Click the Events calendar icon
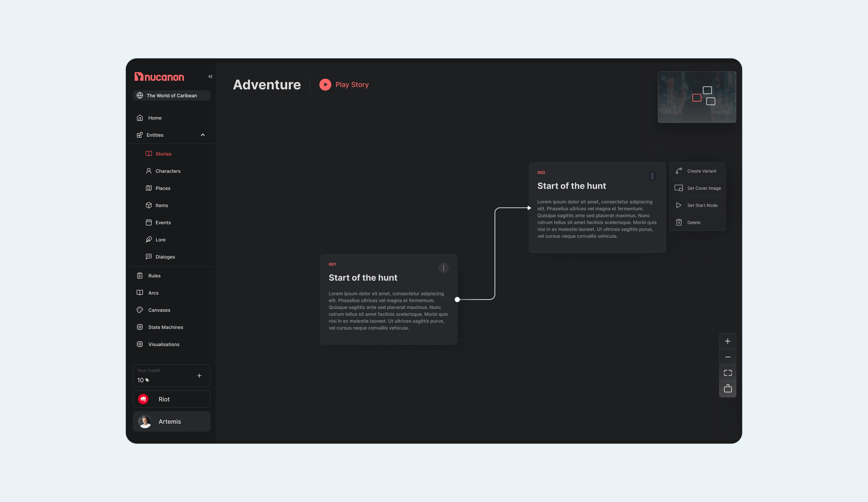 149,222
